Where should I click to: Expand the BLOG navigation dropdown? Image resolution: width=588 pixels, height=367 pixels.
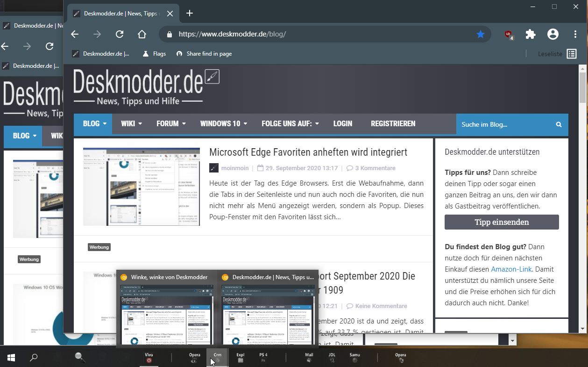[94, 124]
